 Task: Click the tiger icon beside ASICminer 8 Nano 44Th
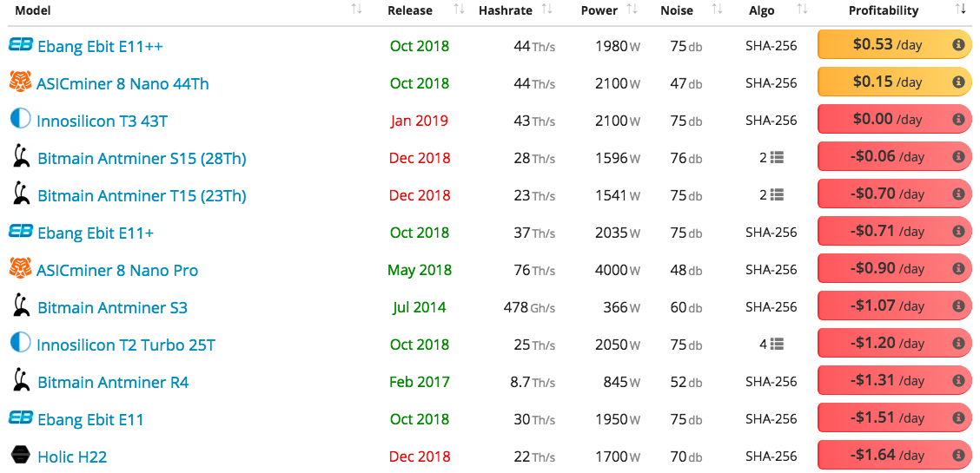coord(21,82)
